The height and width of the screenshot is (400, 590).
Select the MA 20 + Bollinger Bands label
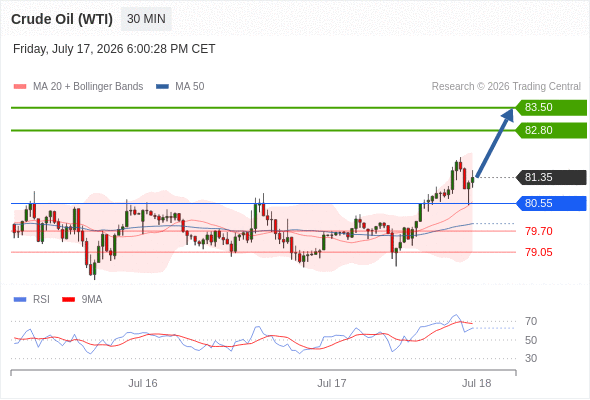88,87
